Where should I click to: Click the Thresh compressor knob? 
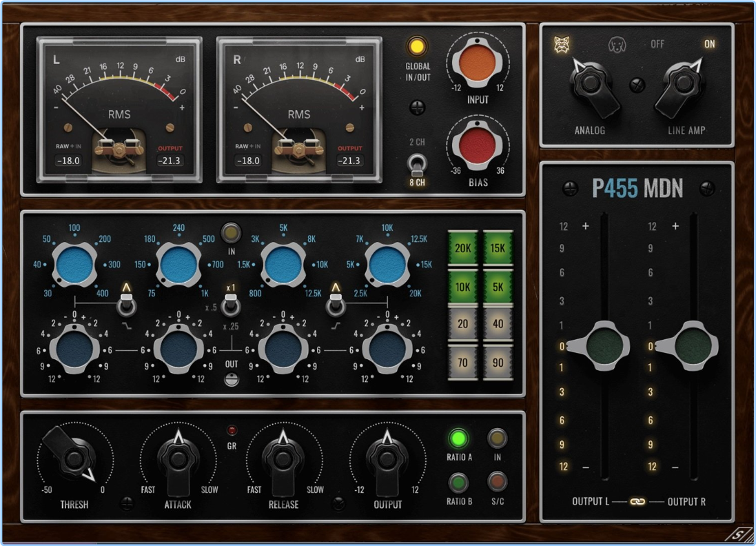pyautogui.click(x=73, y=458)
